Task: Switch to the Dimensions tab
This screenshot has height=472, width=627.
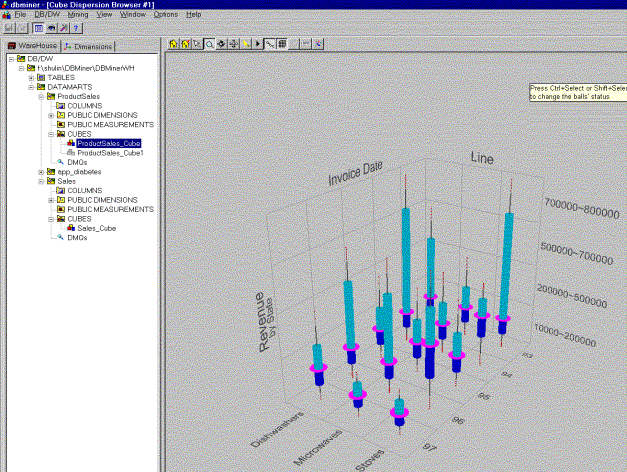Action: pyautogui.click(x=88, y=46)
